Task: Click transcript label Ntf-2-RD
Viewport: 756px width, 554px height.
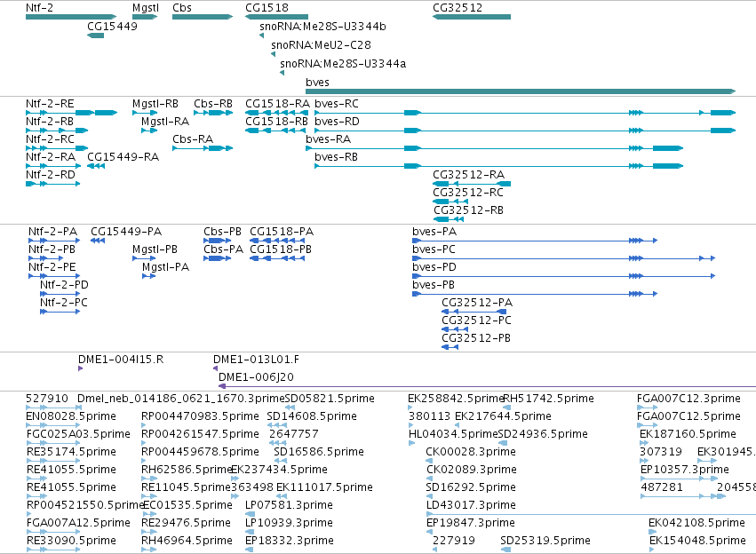Action: point(51,175)
